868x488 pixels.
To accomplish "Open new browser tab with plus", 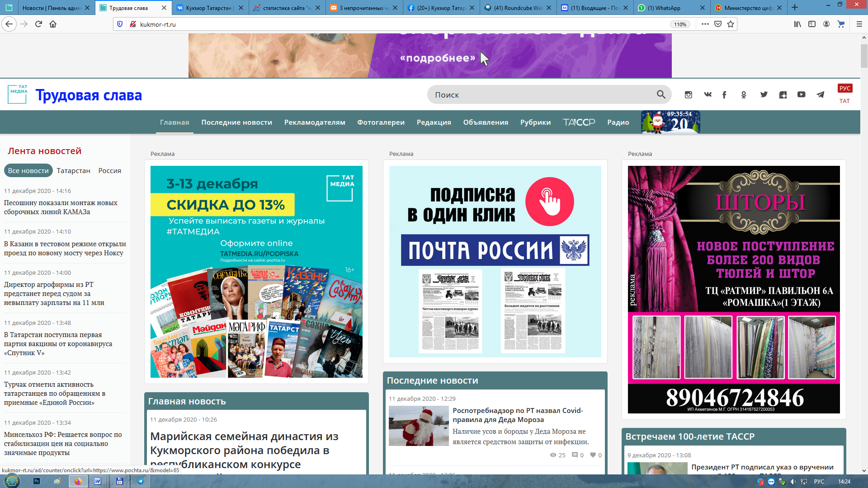I will coord(795,8).
